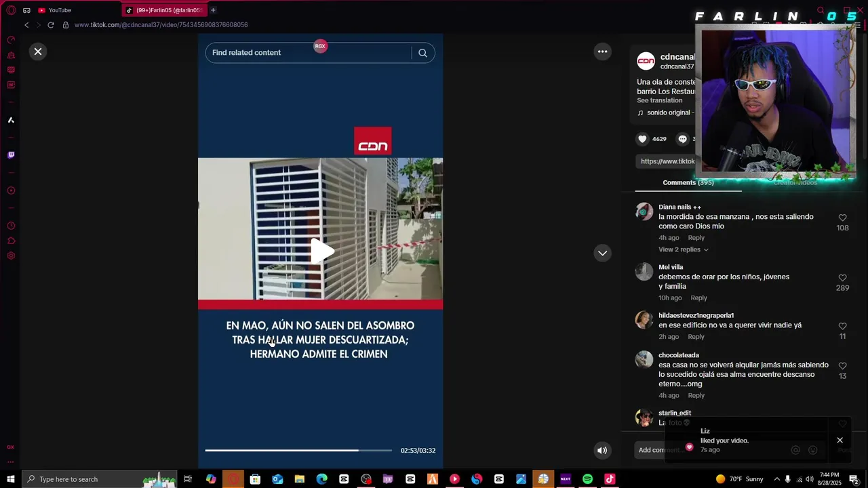
Task: Click See translation under the caption
Action: coord(659,100)
